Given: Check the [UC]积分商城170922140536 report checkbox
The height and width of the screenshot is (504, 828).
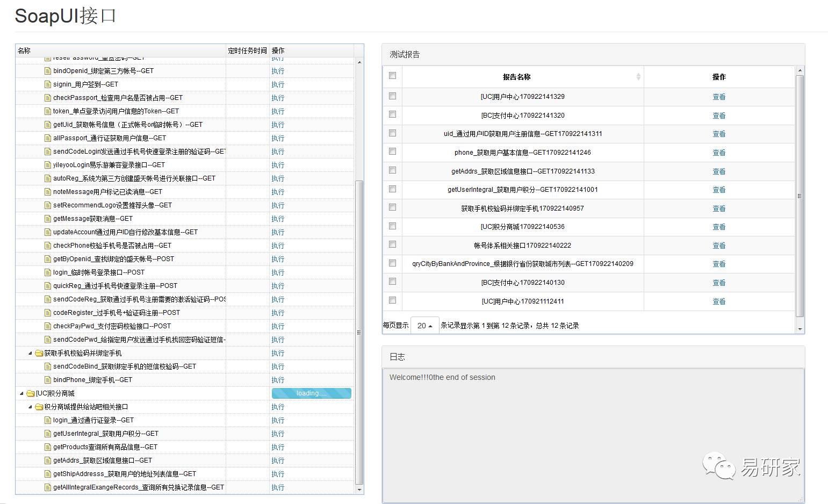Looking at the screenshot, I should click(x=392, y=226).
